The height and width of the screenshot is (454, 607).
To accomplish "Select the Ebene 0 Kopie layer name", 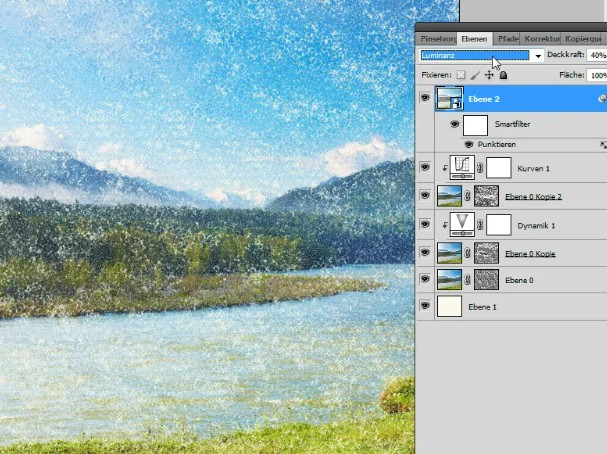I will 530,254.
